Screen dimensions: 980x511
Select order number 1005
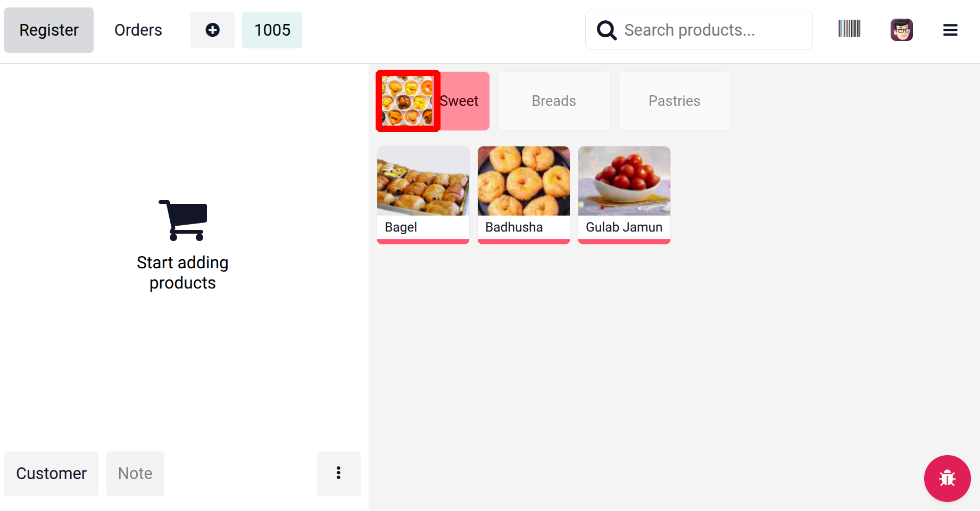[272, 30]
